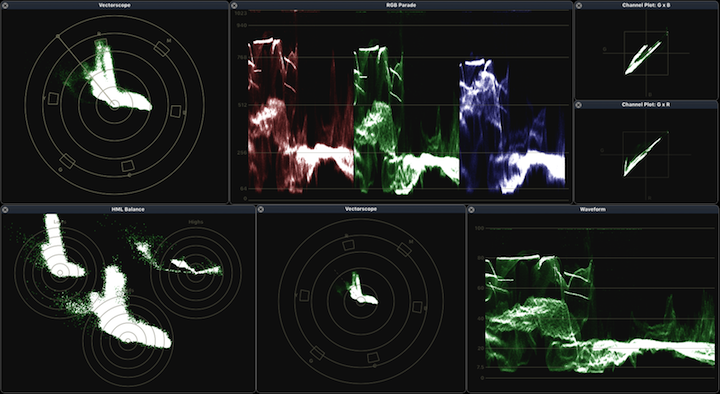
Task: Click the 100 graticule line in Waveform
Action: click(597, 228)
